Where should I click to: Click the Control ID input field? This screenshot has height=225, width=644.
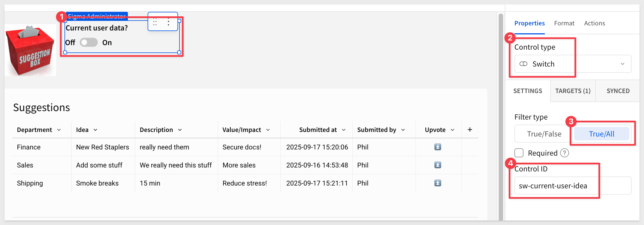coord(573,186)
